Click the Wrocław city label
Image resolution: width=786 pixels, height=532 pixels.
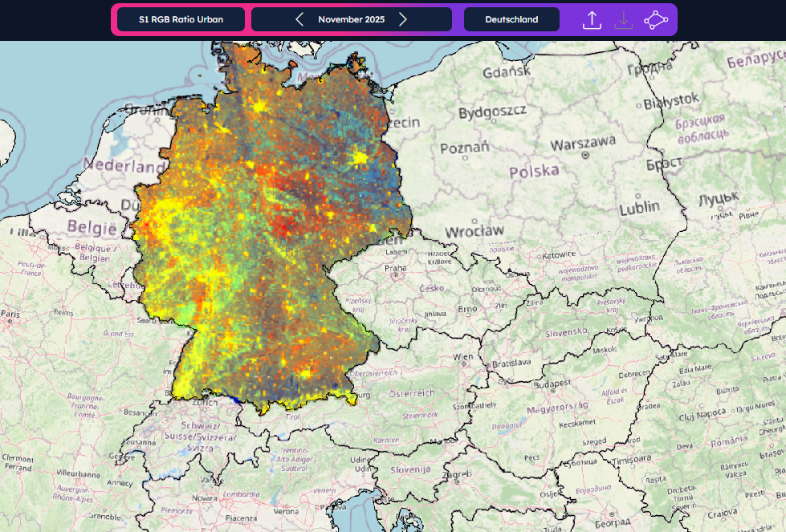tap(476, 230)
